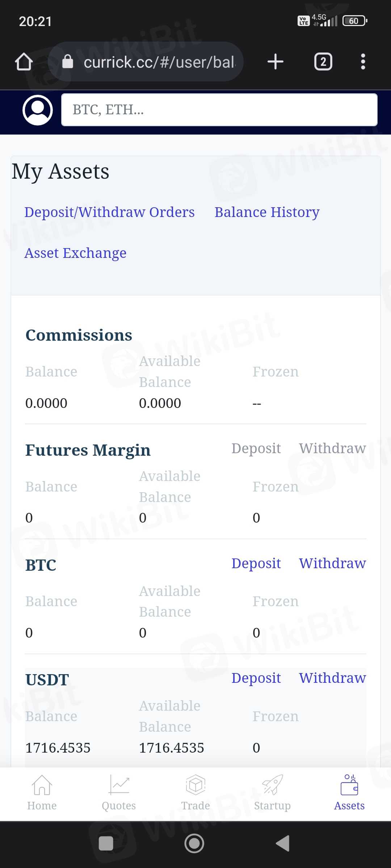Select the Assets wallet tab
This screenshot has width=391, height=868.
[x=349, y=793]
